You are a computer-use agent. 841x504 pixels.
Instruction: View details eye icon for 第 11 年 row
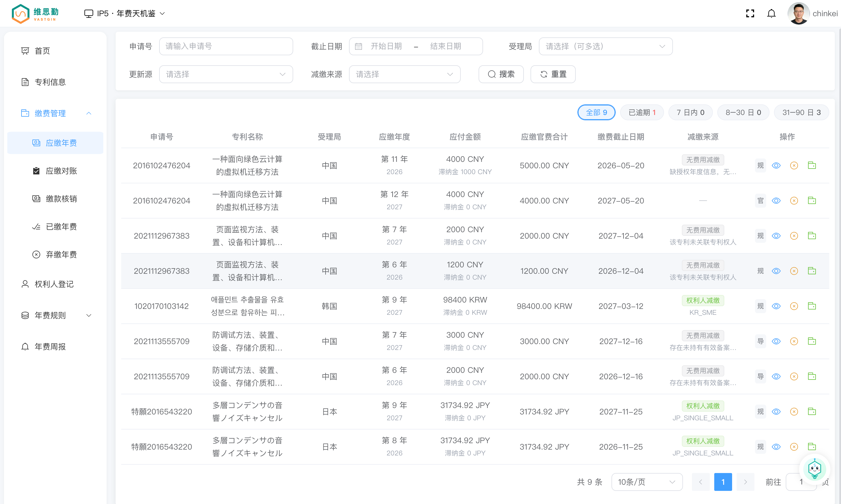click(x=776, y=166)
